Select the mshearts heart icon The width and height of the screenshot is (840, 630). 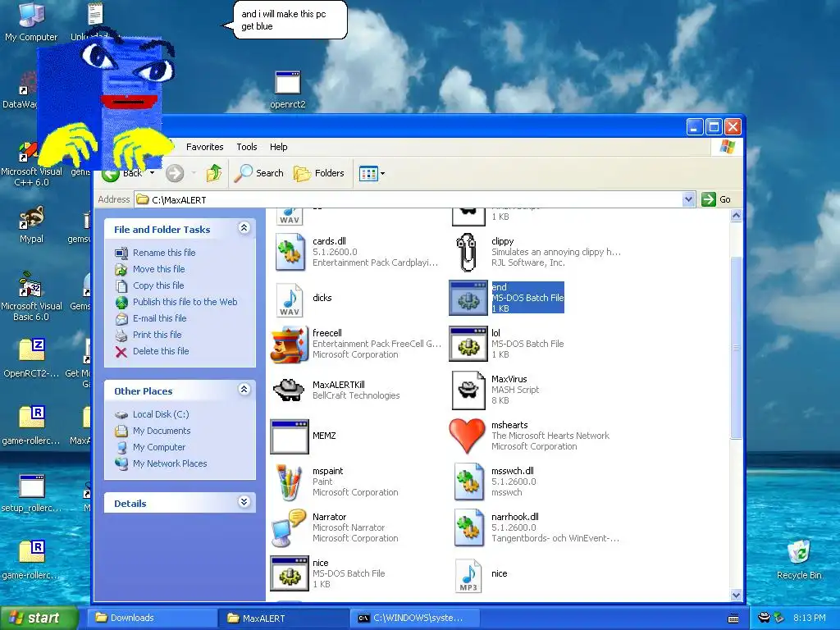[x=467, y=436]
